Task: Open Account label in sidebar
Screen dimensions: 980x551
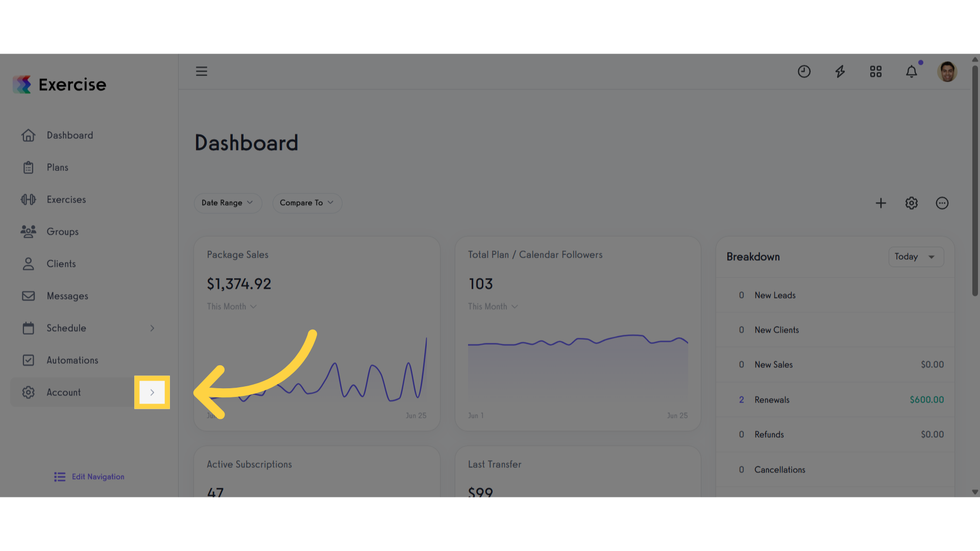Action: tap(64, 392)
